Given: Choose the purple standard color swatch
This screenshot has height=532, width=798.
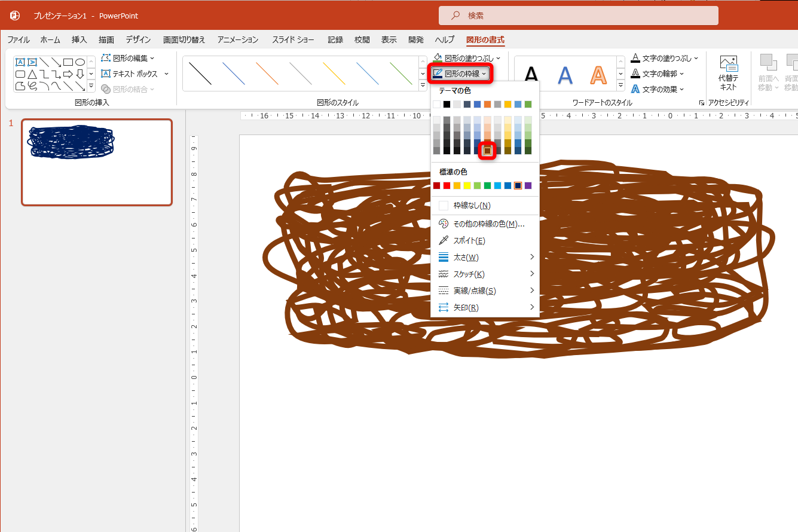Looking at the screenshot, I should tap(528, 185).
